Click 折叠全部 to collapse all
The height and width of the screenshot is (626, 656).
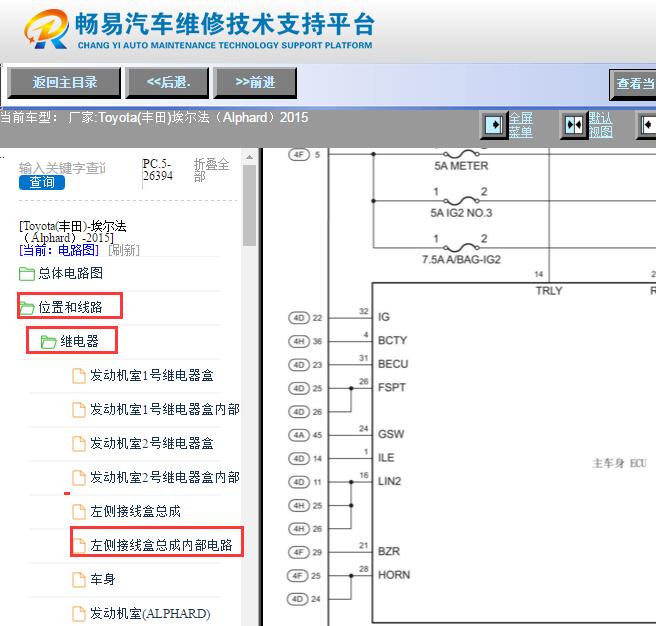(x=211, y=170)
